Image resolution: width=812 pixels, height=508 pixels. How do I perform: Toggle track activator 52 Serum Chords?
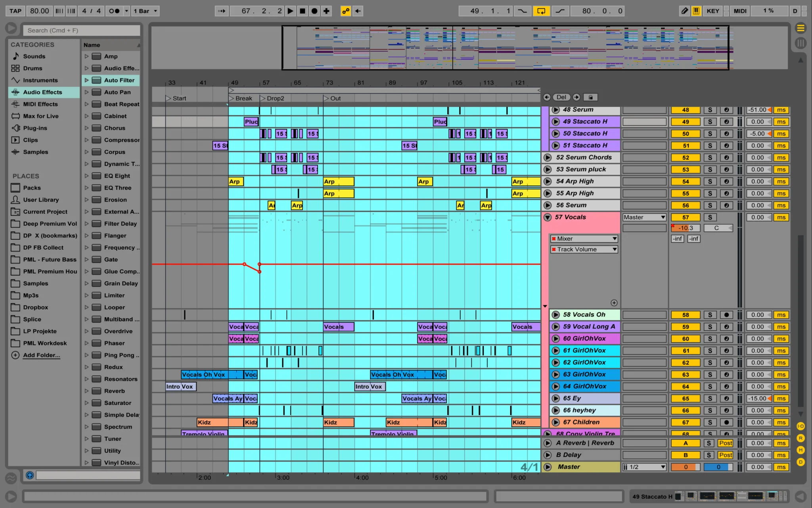(686, 158)
